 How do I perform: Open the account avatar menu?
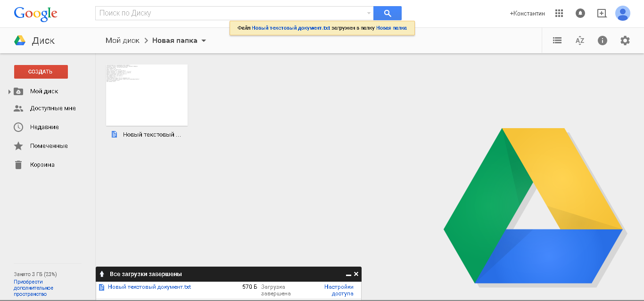click(622, 13)
